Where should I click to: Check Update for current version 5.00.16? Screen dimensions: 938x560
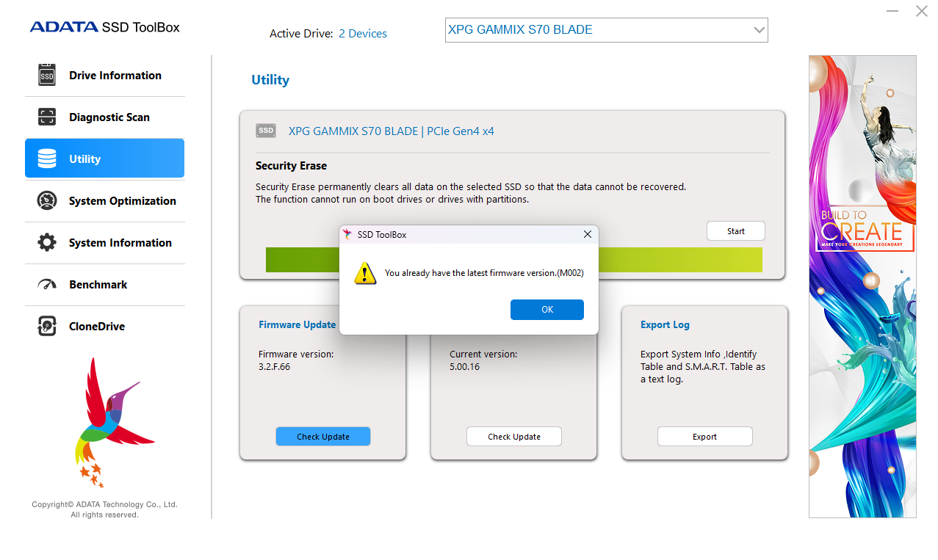click(x=514, y=437)
